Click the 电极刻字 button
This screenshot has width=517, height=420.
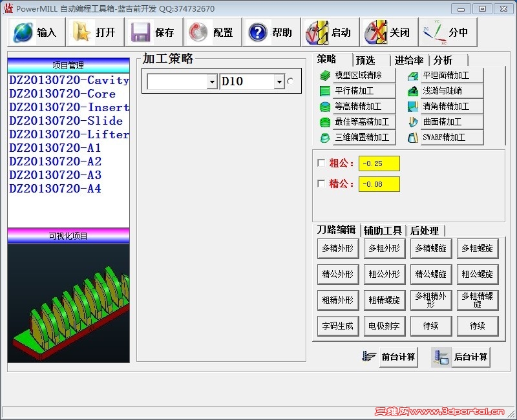pyautogui.click(x=384, y=326)
